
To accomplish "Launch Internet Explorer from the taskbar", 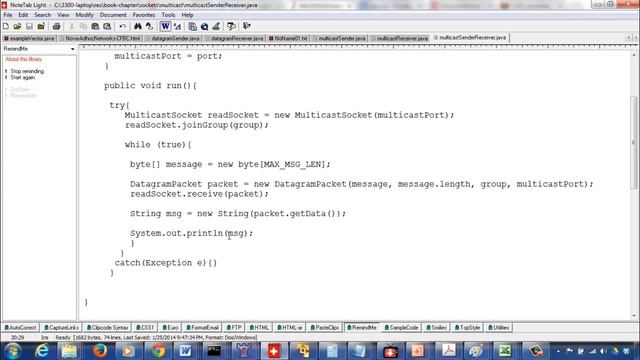I will click(x=42, y=351).
